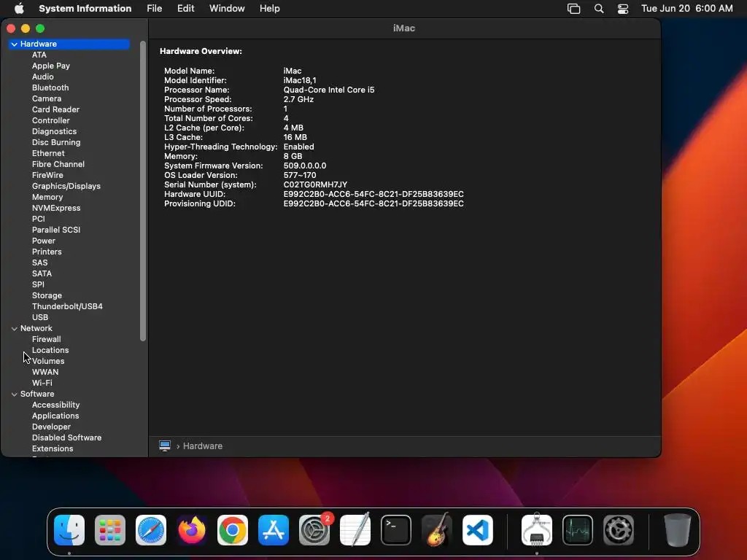Open the Help menu
This screenshot has height=560, width=747.
point(270,9)
